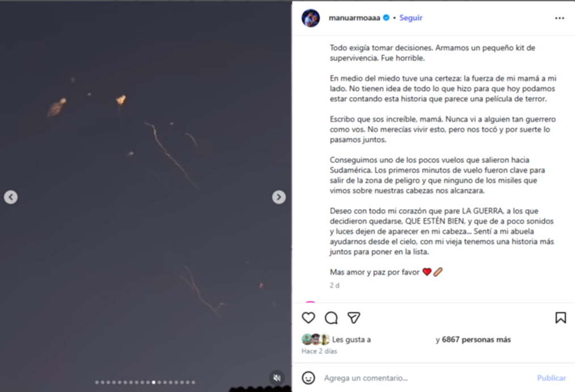Save the post with the bookmark icon
575x392 pixels.
click(560, 318)
